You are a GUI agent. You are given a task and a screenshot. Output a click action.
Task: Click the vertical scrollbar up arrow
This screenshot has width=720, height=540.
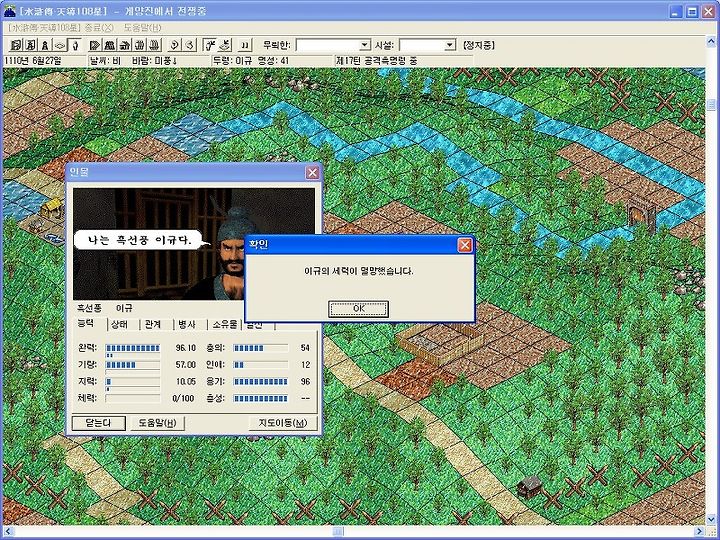711,42
